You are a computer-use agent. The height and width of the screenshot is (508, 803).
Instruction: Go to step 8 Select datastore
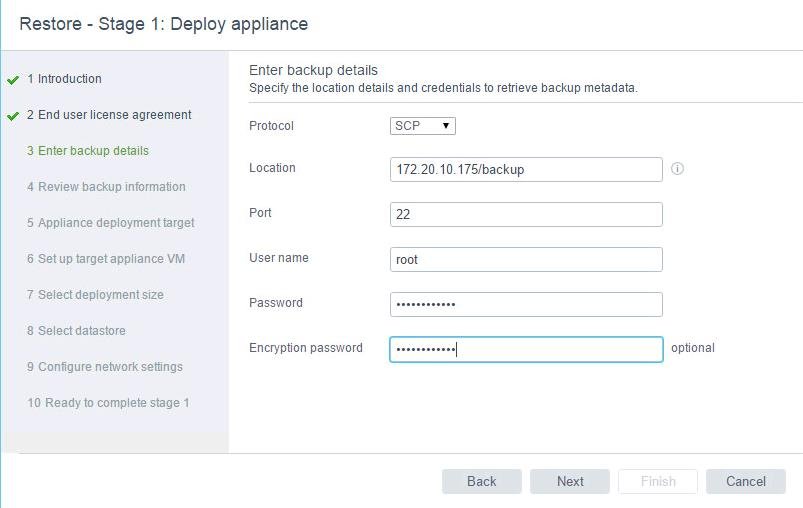76,331
